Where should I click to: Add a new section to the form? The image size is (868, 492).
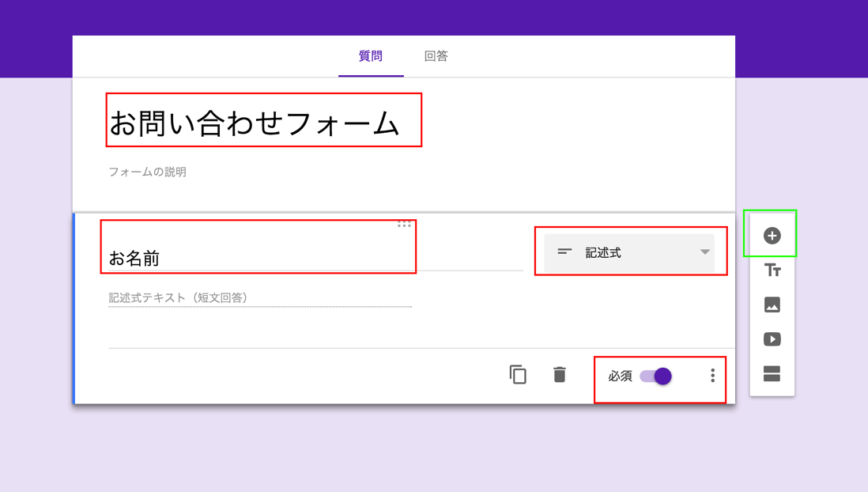click(x=772, y=374)
